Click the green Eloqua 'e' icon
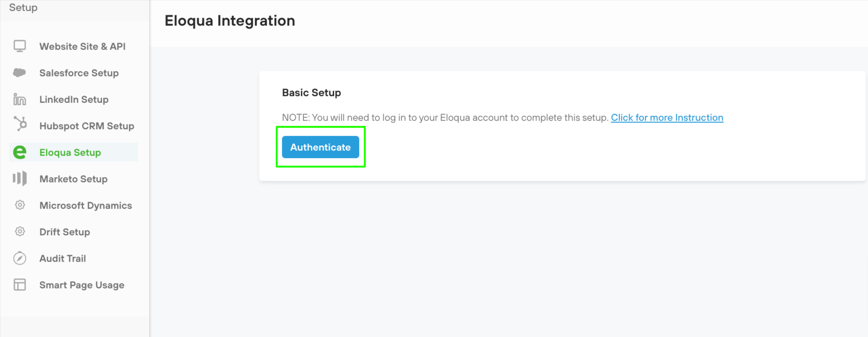The width and height of the screenshot is (868, 337). (19, 152)
